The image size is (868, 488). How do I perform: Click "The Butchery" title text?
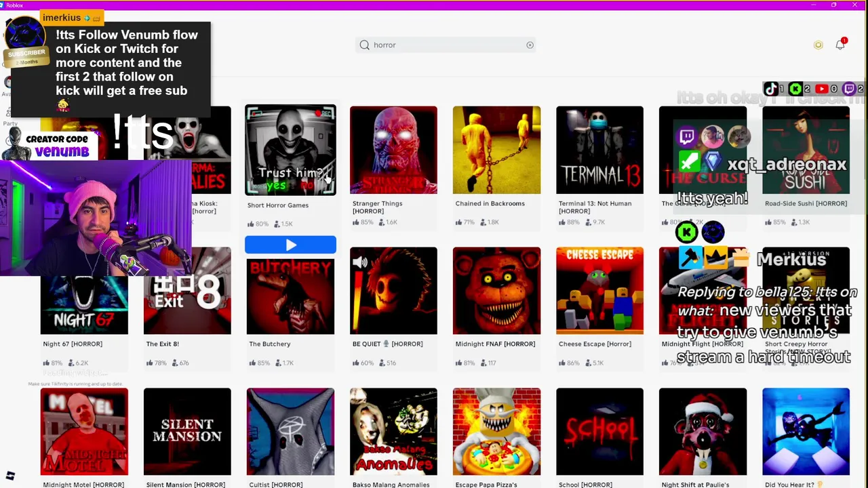[269, 344]
